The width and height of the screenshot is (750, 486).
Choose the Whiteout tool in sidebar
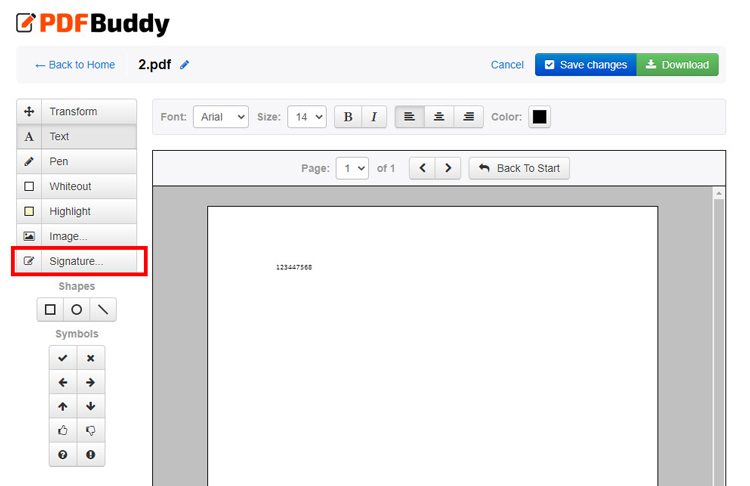[x=77, y=186]
